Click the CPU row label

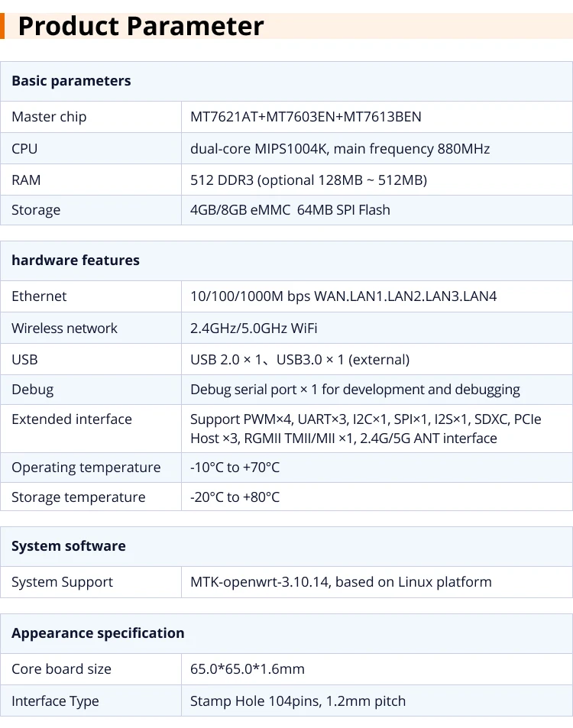24,148
